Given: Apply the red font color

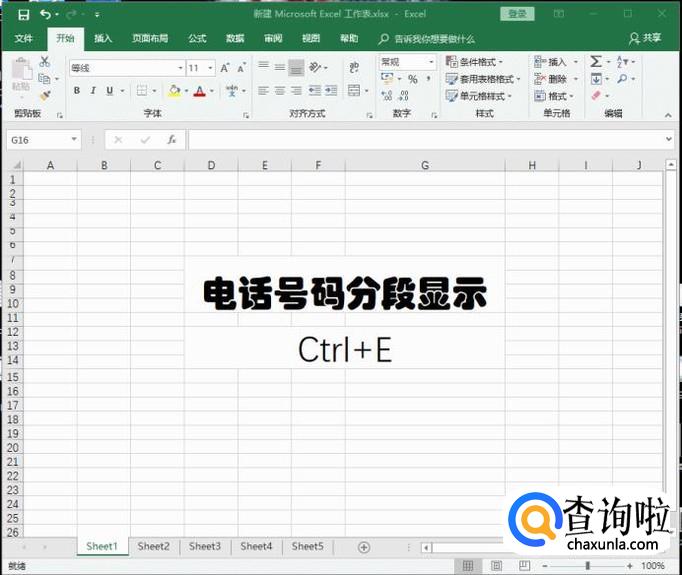Looking at the screenshot, I should pyautogui.click(x=200, y=91).
